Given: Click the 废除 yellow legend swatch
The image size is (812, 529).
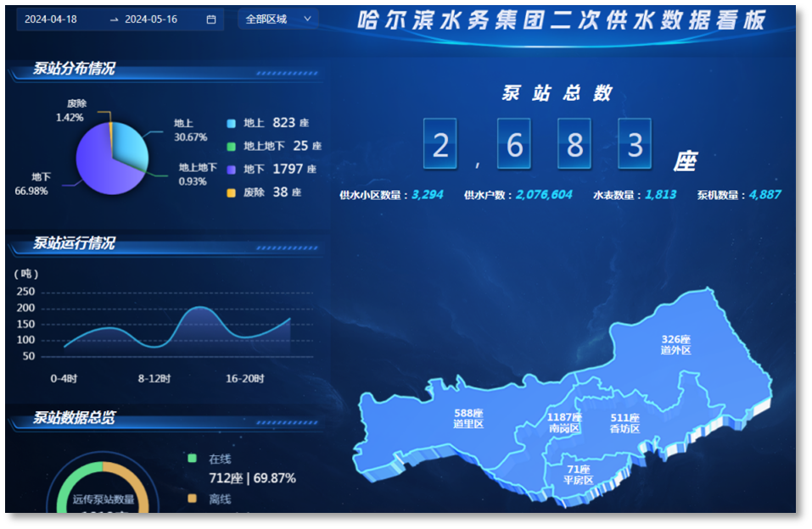Looking at the screenshot, I should pyautogui.click(x=232, y=192).
